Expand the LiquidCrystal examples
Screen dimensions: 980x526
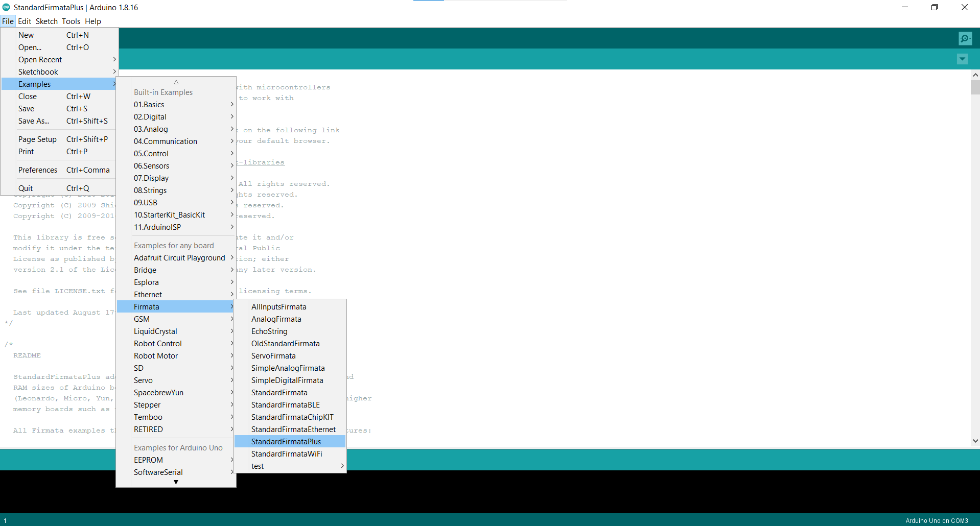pos(176,331)
